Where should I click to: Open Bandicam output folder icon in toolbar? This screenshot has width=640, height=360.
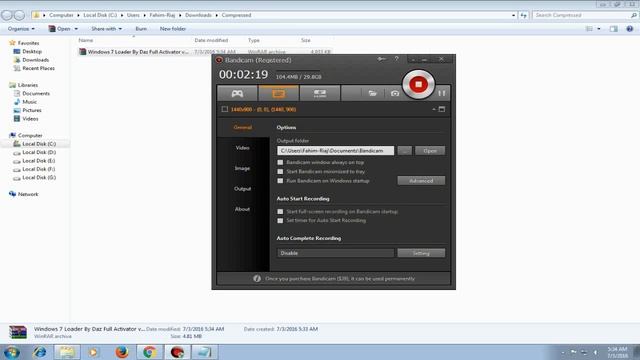point(372,93)
